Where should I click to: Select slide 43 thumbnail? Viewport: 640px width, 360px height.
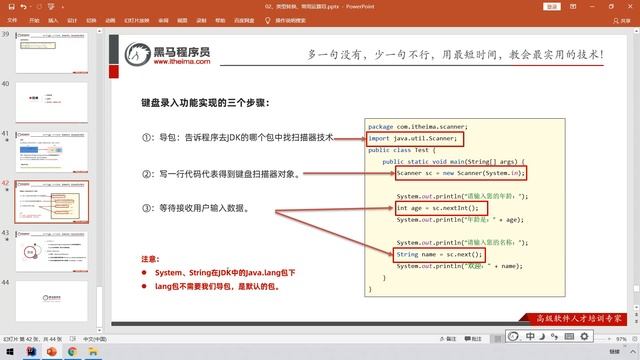tap(51, 251)
